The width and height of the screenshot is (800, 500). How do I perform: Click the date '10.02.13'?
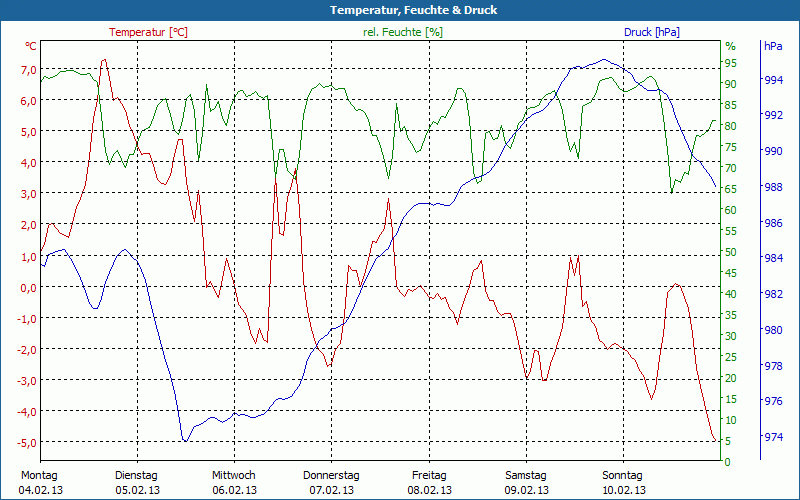point(623,490)
